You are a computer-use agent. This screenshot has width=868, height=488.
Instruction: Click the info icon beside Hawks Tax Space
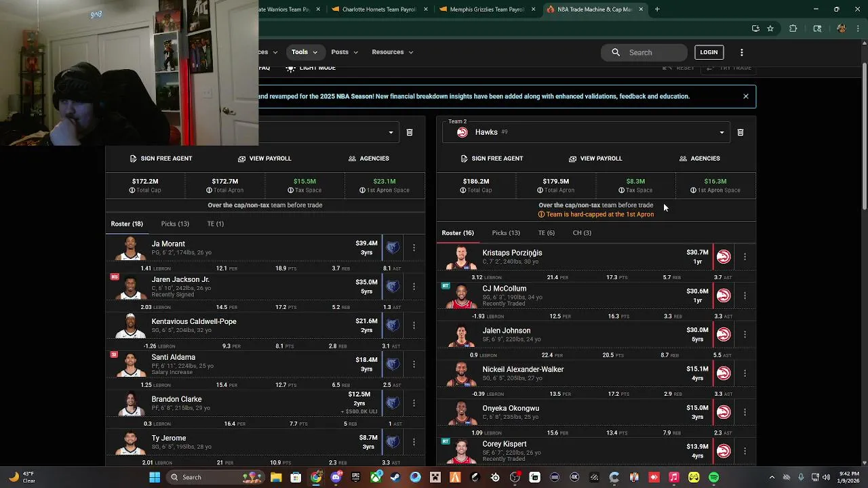click(x=622, y=190)
